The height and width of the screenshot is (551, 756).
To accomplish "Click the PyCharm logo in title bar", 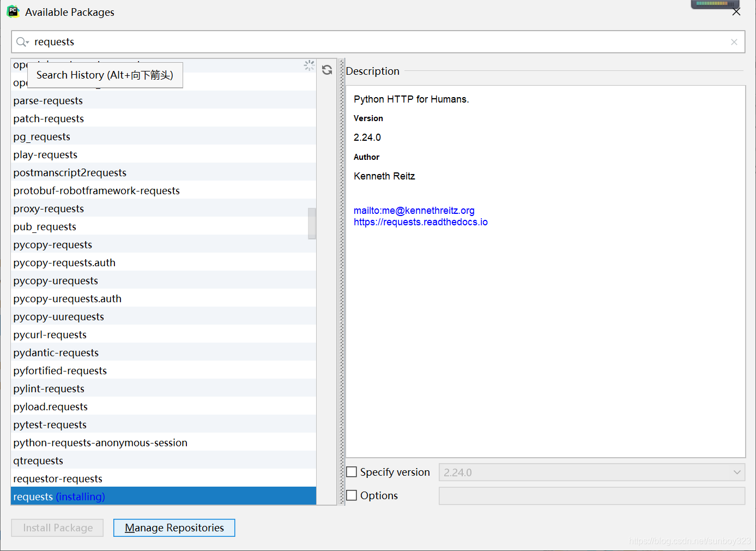I will click(x=13, y=11).
